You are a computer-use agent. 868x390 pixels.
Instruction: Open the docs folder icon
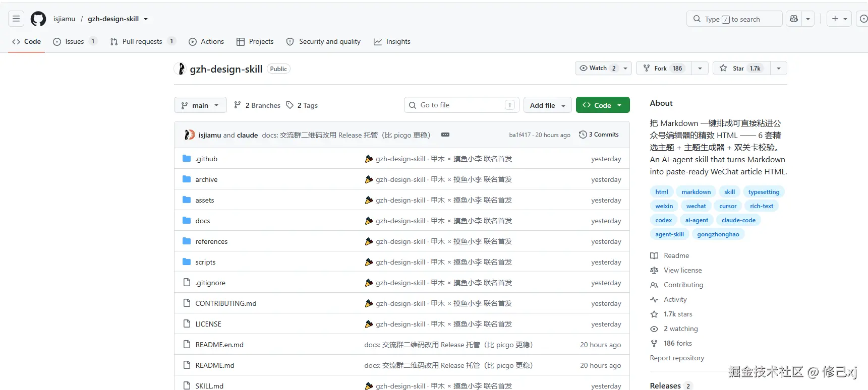tap(187, 221)
